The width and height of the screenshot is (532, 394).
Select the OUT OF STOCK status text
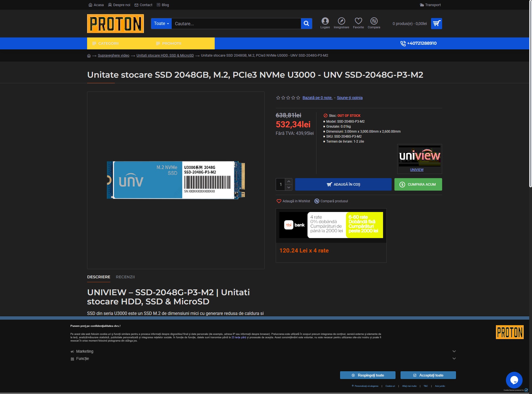point(349,116)
